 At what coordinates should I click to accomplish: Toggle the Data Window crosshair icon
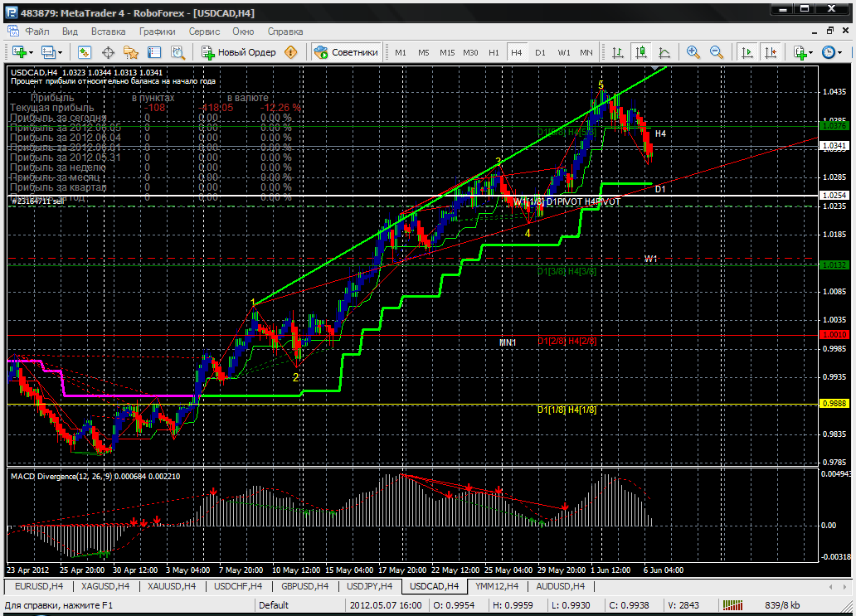pyautogui.click(x=108, y=52)
